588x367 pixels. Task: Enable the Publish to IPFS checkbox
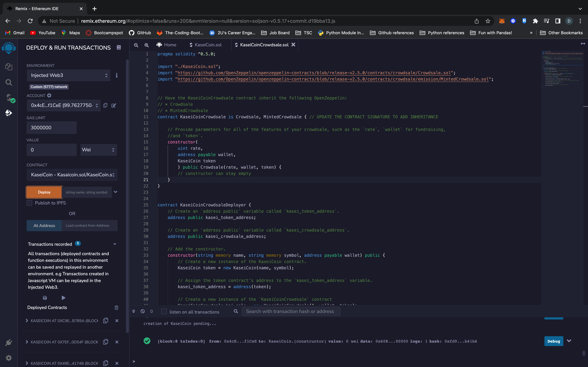pyautogui.click(x=29, y=203)
